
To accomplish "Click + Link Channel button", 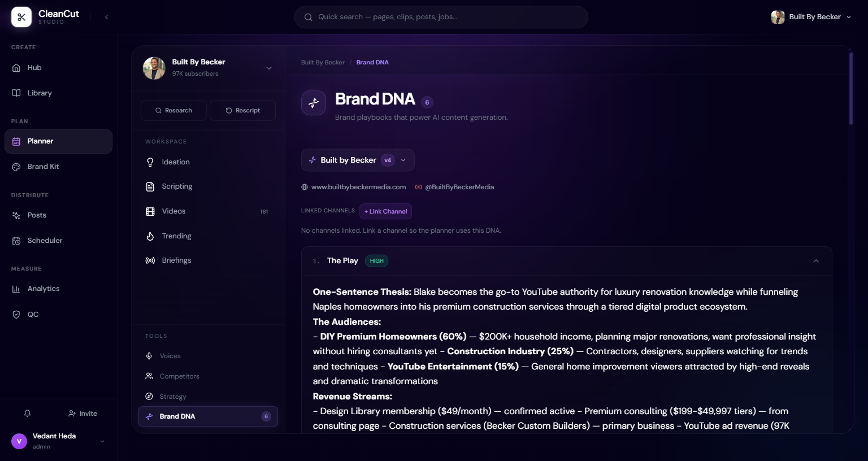I will click(385, 211).
